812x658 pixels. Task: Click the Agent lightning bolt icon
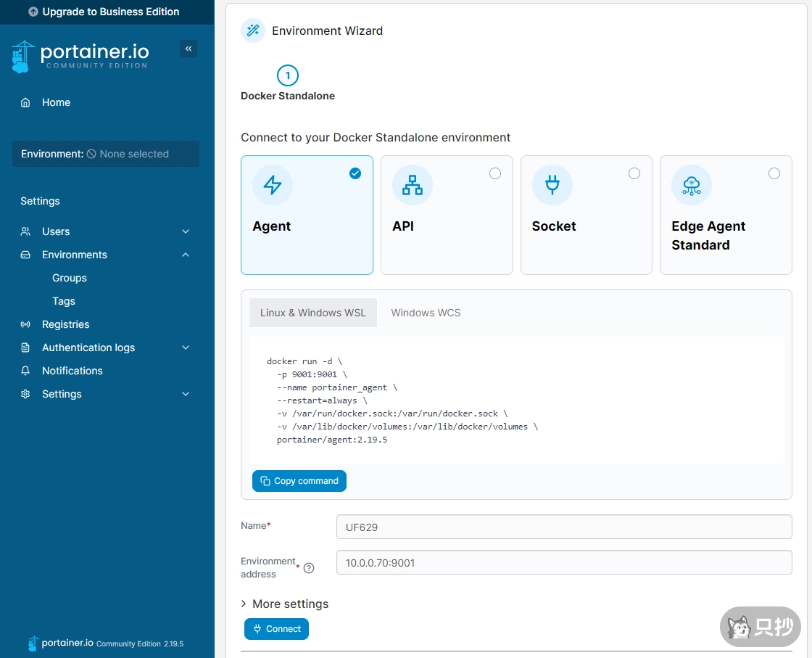273,185
